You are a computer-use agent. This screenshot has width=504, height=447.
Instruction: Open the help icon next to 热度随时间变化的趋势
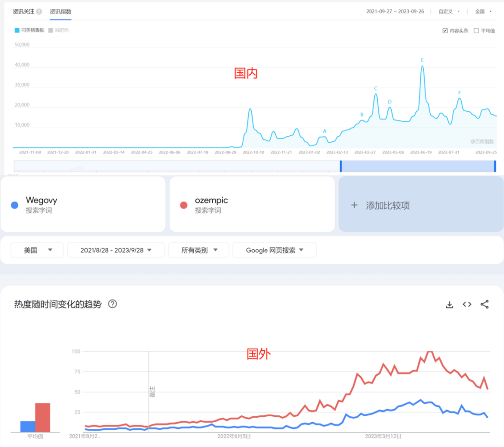tap(112, 304)
